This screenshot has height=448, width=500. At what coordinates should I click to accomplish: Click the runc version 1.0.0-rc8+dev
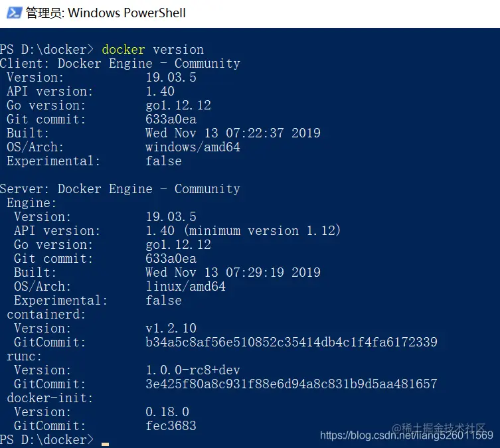(193, 370)
